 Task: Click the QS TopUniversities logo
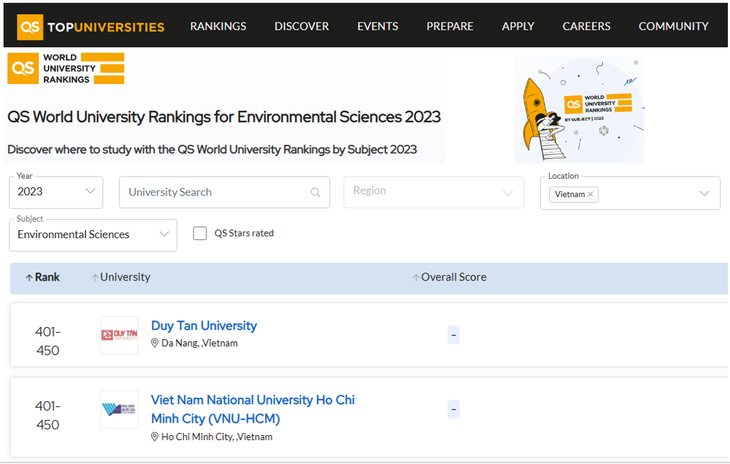90,26
